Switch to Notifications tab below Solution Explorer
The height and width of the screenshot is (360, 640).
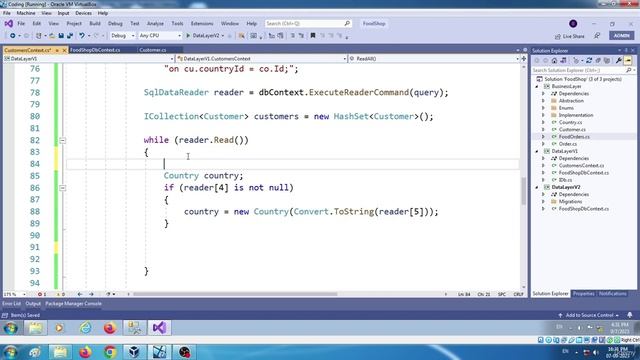(612, 293)
